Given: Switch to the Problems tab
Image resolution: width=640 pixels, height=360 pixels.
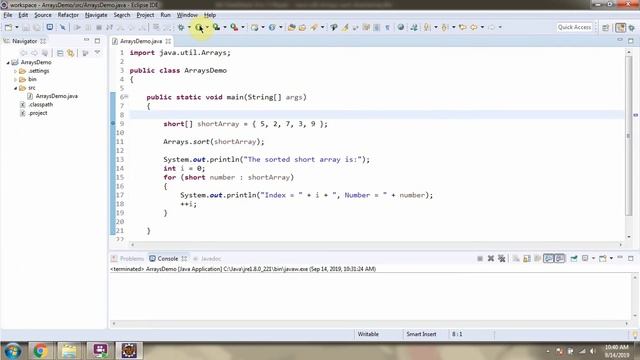Looking at the screenshot, I should (128, 259).
